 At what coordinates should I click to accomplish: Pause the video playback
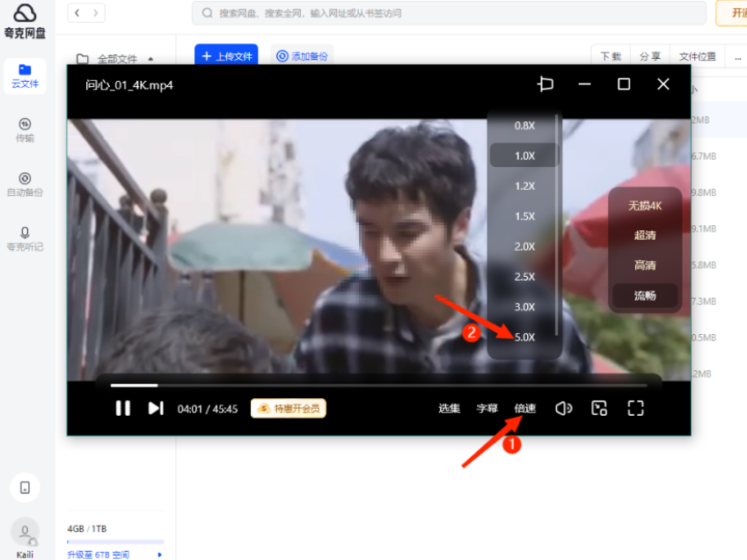point(123,408)
